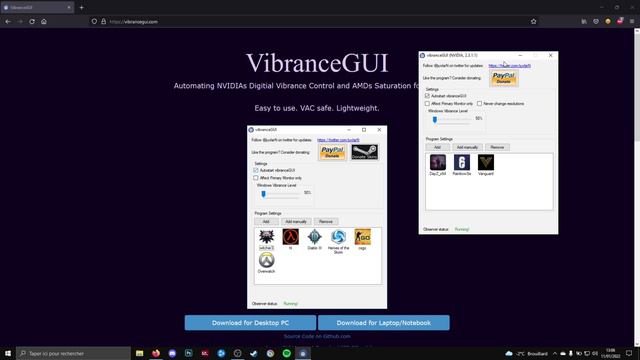
Task: Open the Source Code on Github.com link
Action: coord(317,336)
